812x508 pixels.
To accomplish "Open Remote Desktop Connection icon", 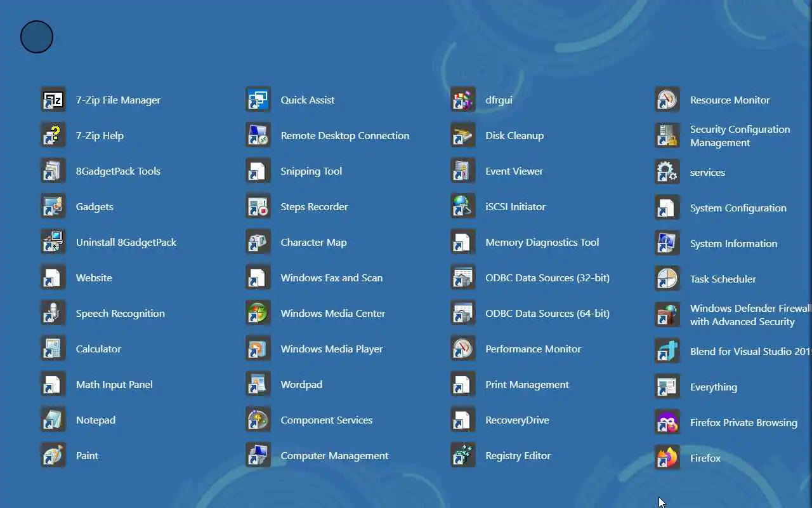I will 258,135.
